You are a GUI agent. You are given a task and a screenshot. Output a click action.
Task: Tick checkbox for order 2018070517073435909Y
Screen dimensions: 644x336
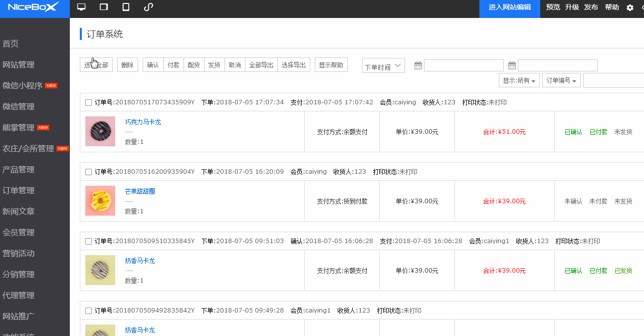(88, 102)
